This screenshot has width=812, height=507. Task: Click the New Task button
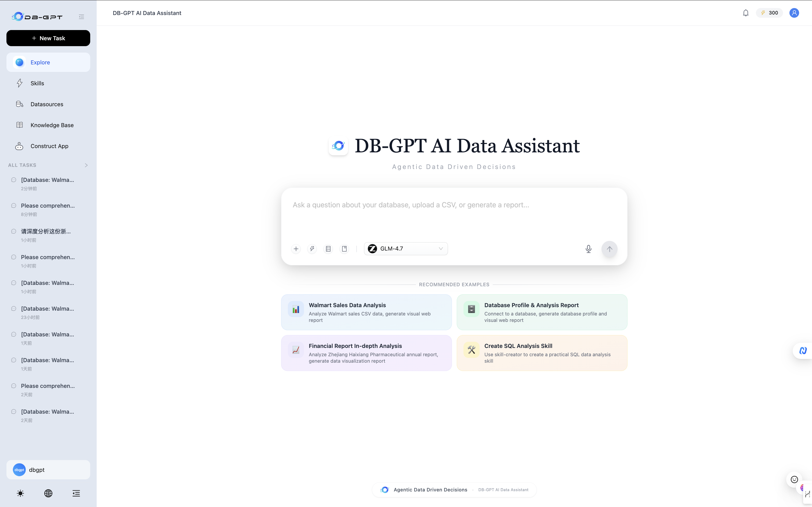point(48,38)
